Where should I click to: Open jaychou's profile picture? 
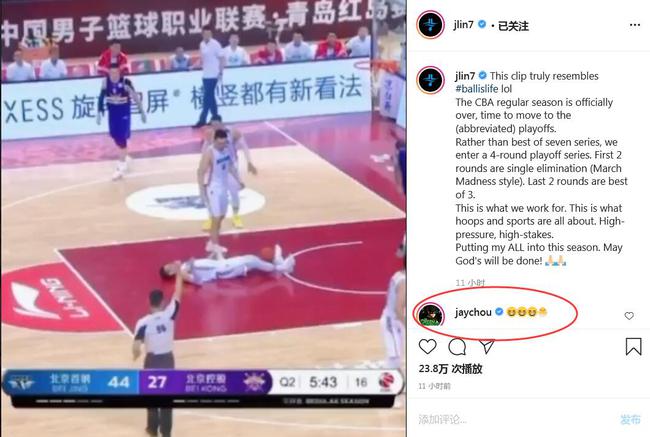pos(430,316)
